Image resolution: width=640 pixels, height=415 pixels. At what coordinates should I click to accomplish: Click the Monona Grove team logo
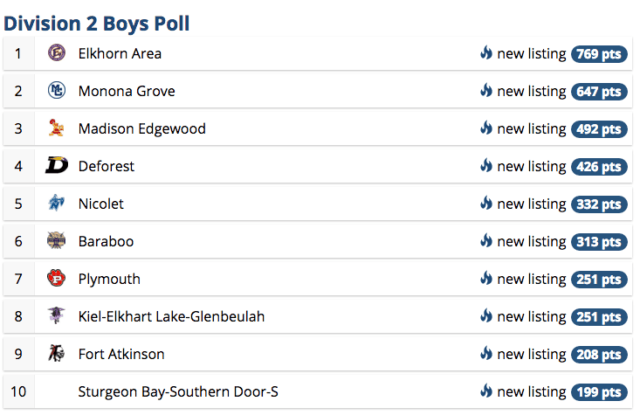[56, 91]
